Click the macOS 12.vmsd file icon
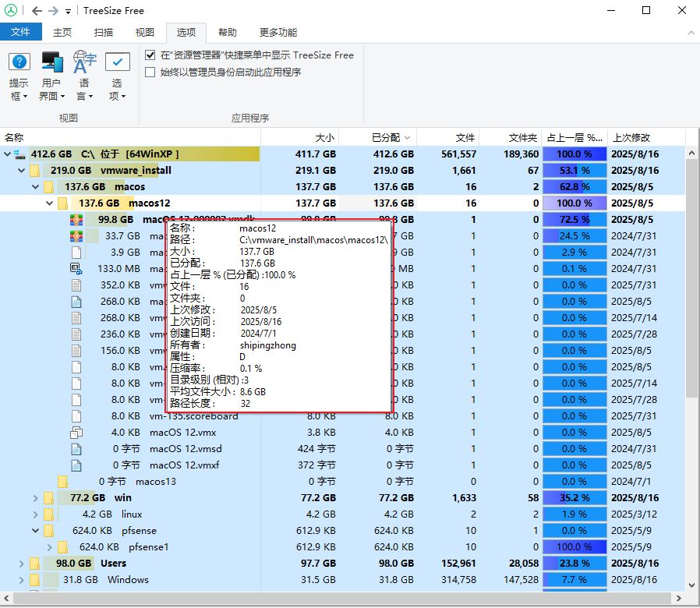 pos(76,449)
